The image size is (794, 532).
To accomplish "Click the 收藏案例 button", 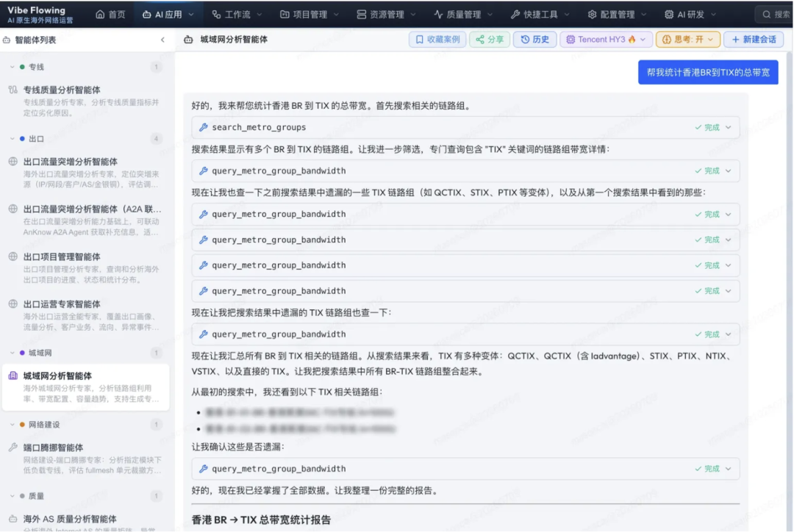I will click(437, 40).
